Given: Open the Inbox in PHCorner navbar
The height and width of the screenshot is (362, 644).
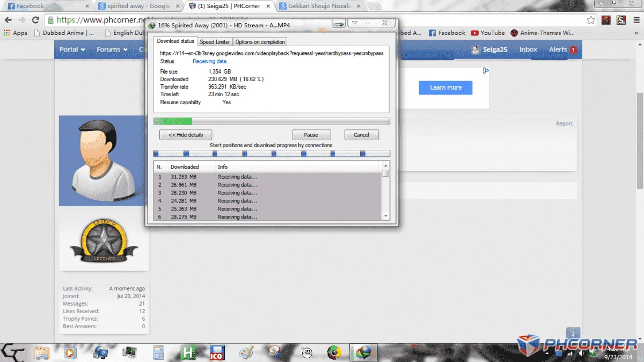Looking at the screenshot, I should coord(528,49).
